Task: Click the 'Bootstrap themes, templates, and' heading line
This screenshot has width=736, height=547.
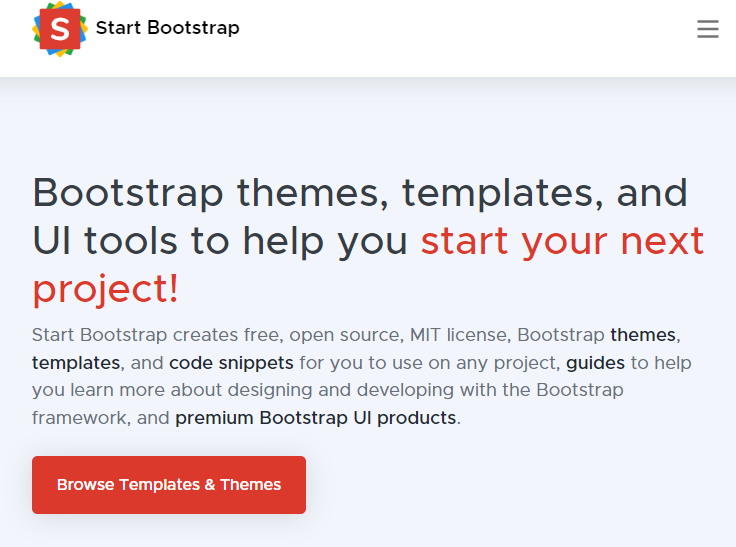Action: pos(360,193)
